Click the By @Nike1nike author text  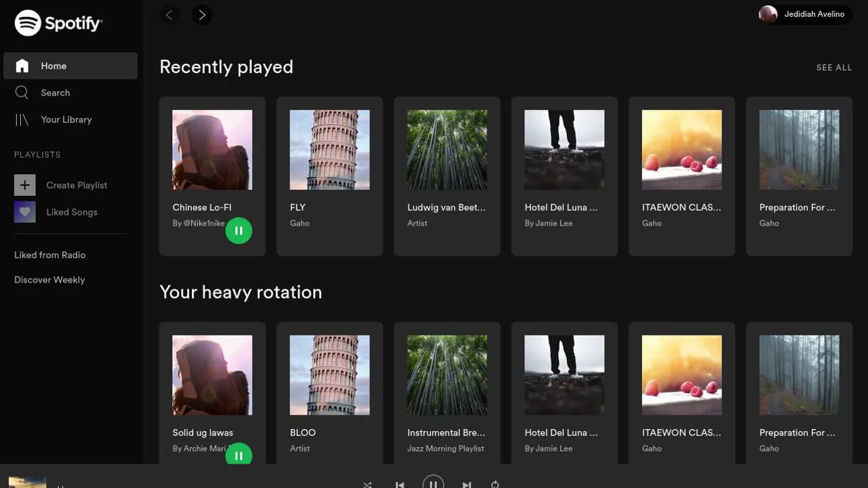pyautogui.click(x=198, y=223)
